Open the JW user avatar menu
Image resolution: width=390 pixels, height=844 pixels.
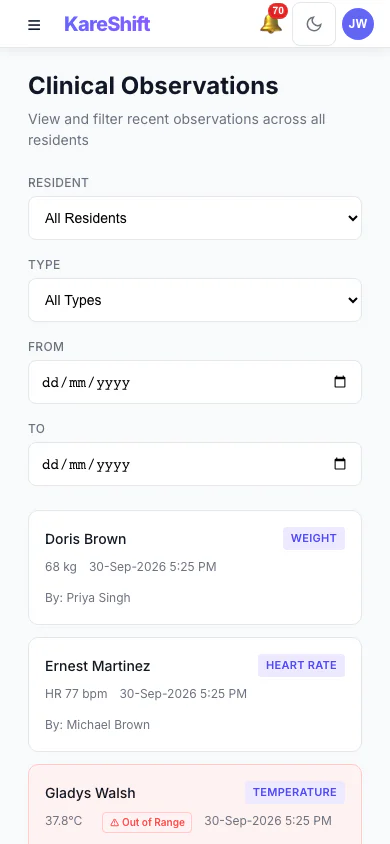(x=358, y=24)
